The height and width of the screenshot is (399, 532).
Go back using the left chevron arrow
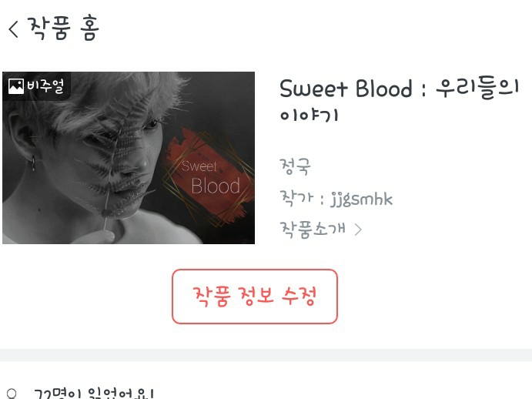pos(13,28)
